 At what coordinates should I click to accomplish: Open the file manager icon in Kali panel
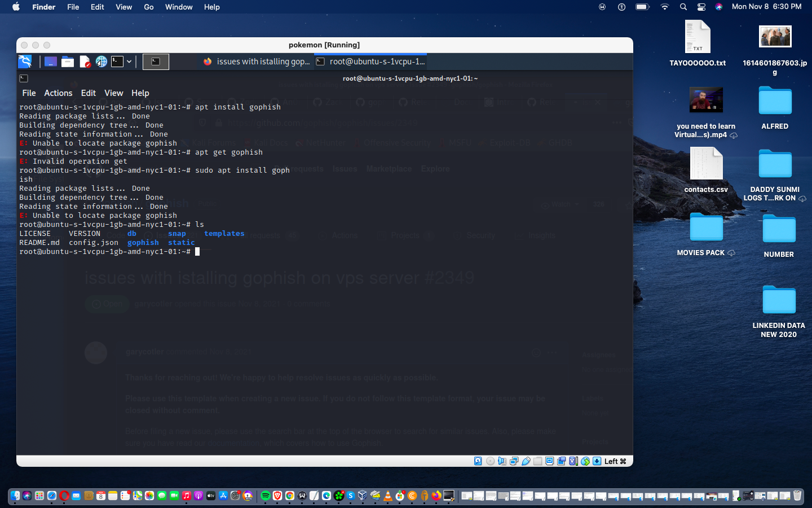68,62
